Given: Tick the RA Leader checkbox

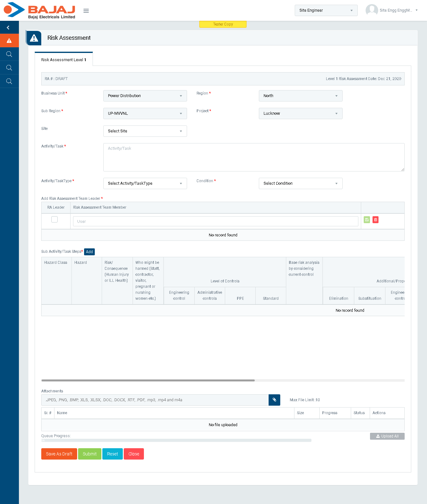Looking at the screenshot, I should coord(54,219).
